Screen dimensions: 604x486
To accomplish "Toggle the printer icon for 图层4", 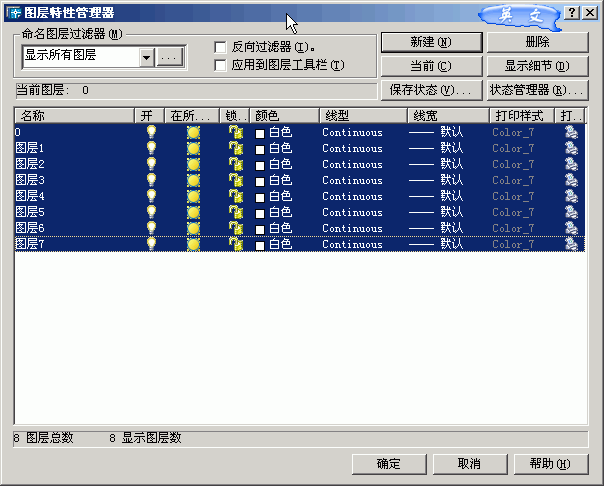I will [x=572, y=196].
